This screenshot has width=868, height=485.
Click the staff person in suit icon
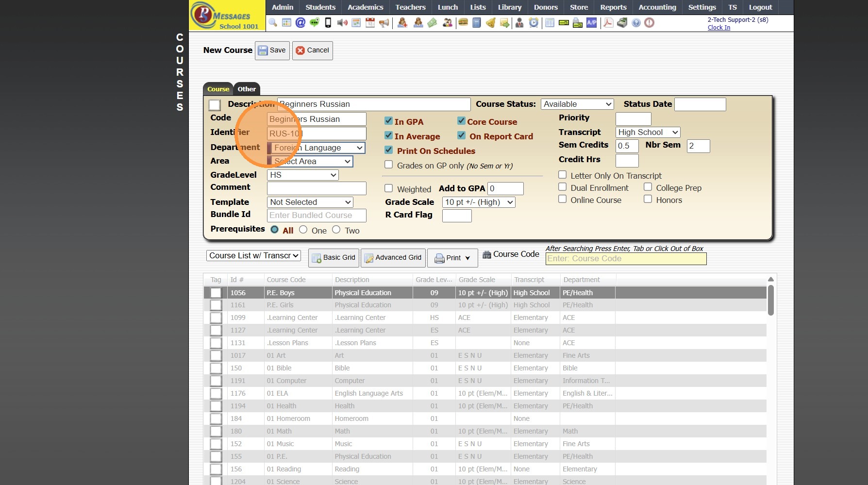[519, 23]
